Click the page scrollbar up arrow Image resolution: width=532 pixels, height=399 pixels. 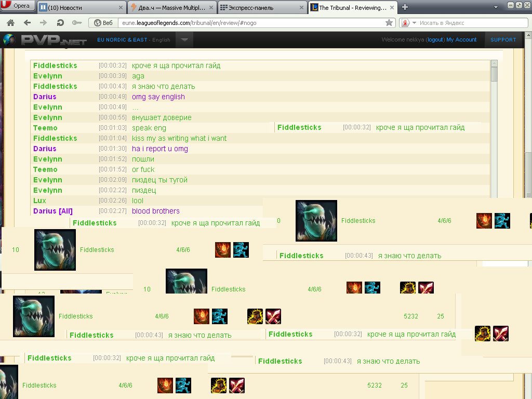[x=528, y=35]
